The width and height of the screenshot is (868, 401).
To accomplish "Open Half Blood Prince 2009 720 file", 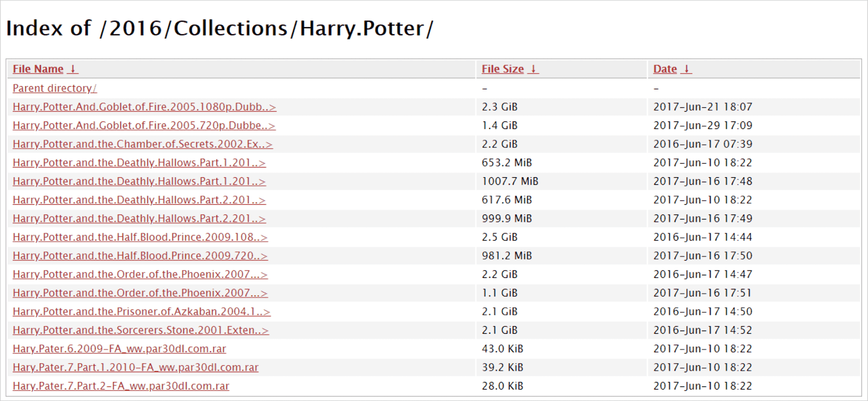I will click(x=140, y=256).
